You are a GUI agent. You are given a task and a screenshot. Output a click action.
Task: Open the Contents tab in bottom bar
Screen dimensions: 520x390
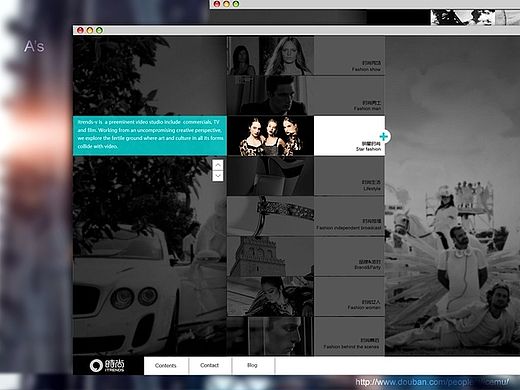pyautogui.click(x=166, y=365)
